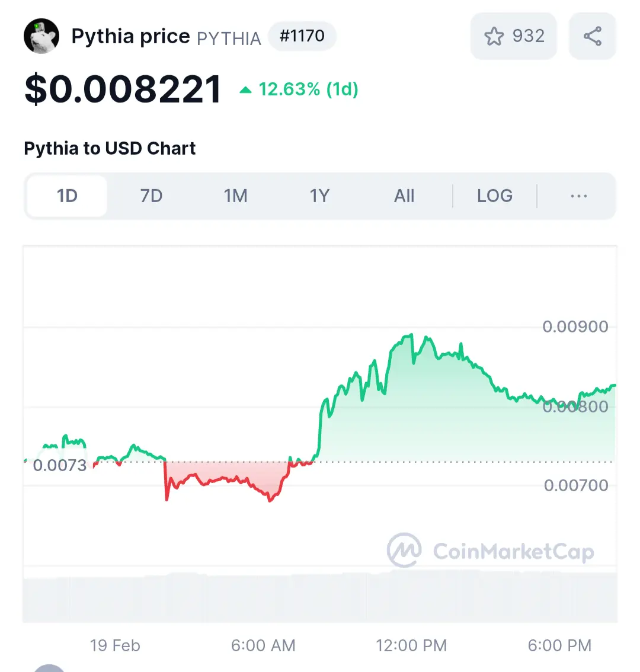Image resolution: width=640 pixels, height=672 pixels.
Task: Open the share icon button
Action: [x=593, y=36]
